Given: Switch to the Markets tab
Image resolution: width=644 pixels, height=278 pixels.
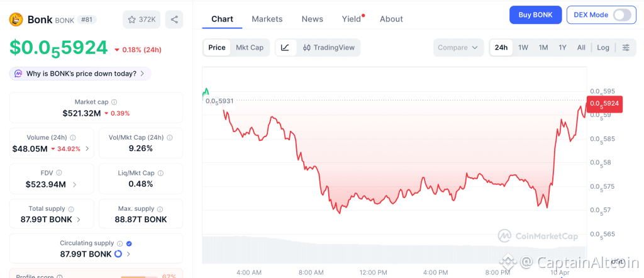Looking at the screenshot, I should [x=267, y=19].
